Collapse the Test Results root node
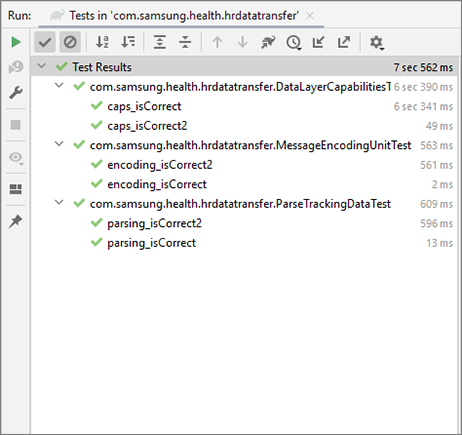Image resolution: width=462 pixels, height=435 pixels. click(x=42, y=66)
